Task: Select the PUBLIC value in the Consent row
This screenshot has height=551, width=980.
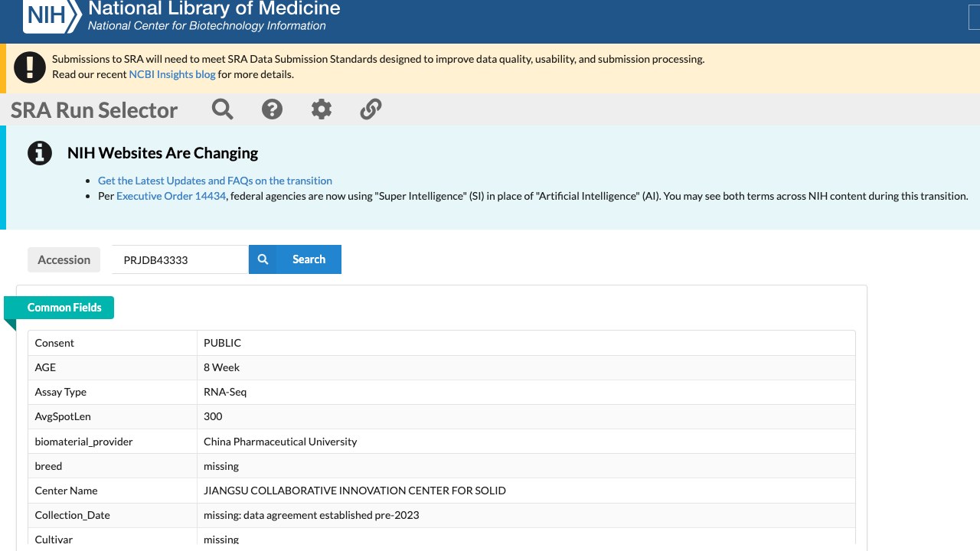Action: pos(223,343)
